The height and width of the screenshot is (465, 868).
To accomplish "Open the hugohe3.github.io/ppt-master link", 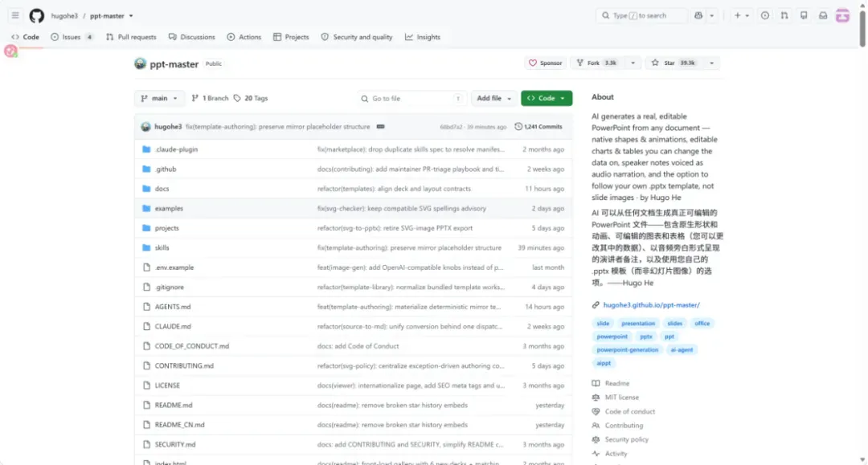I will tap(651, 304).
